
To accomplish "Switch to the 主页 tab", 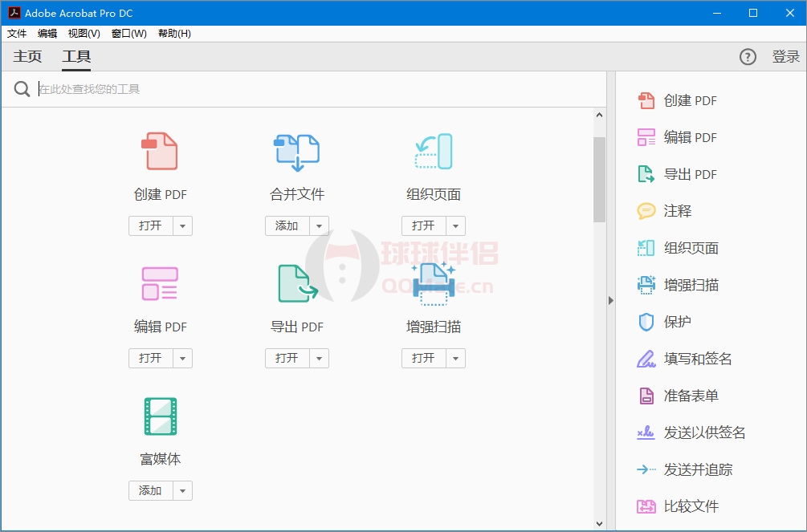I will [26, 56].
